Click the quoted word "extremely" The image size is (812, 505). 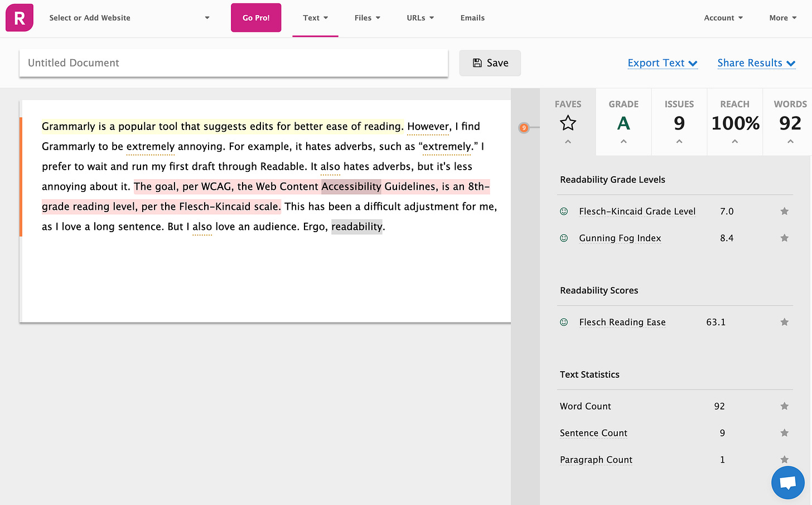(x=447, y=147)
